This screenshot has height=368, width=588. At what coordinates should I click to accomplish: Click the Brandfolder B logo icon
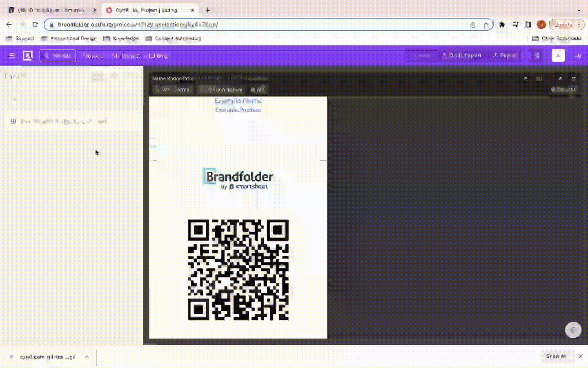pos(27,56)
